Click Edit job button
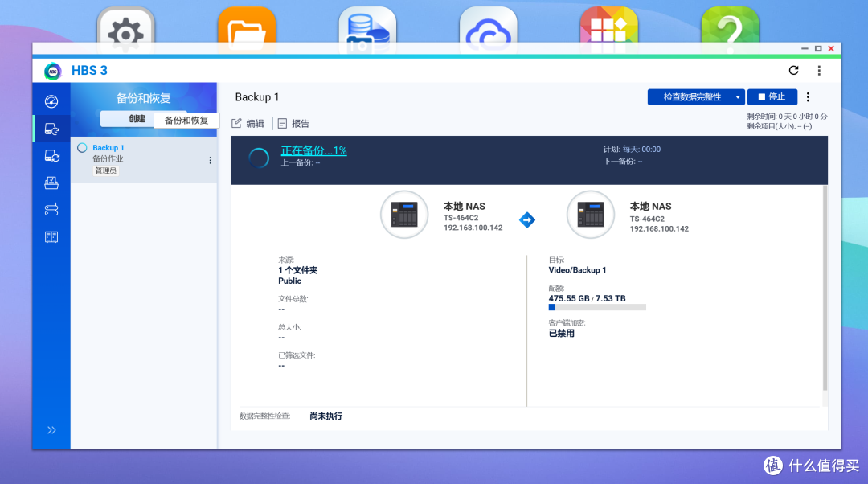Viewport: 868px width, 484px height. (x=248, y=124)
